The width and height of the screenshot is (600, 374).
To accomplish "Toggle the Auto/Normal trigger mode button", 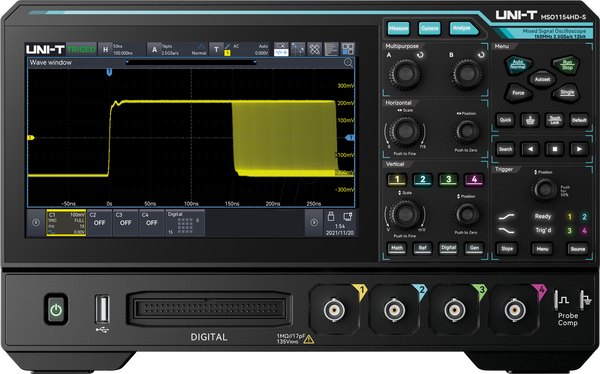I will coord(518,64).
